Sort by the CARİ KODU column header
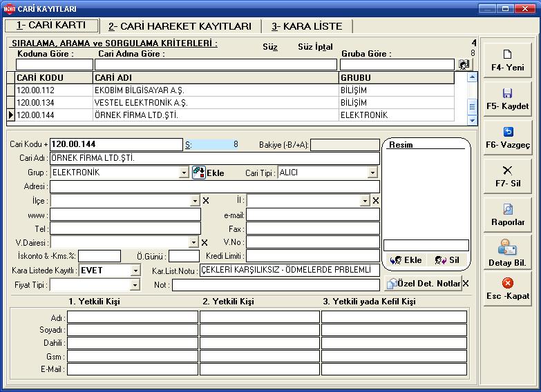Image resolution: width=541 pixels, height=392 pixels. coord(54,77)
